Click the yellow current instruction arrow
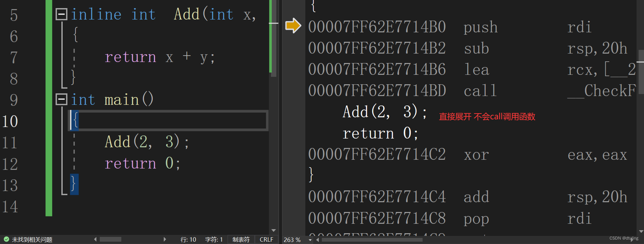644x244 pixels. (x=293, y=26)
